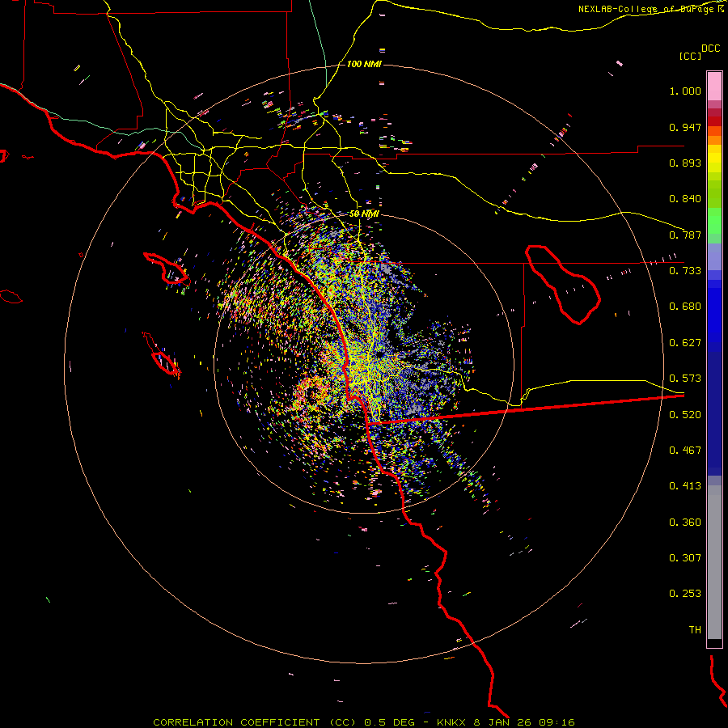Click the DCC label above the color scale
The height and width of the screenshot is (728, 728).
[710, 49]
